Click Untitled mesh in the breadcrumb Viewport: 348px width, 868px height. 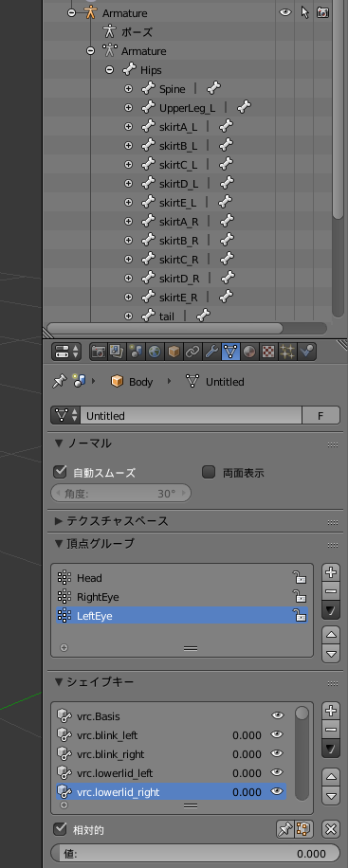point(215,382)
